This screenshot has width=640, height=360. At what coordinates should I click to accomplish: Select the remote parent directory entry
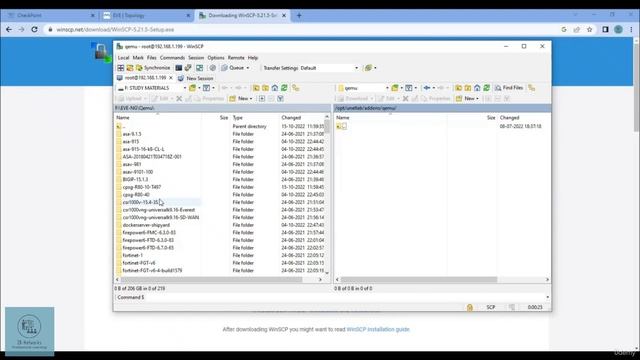341,127
